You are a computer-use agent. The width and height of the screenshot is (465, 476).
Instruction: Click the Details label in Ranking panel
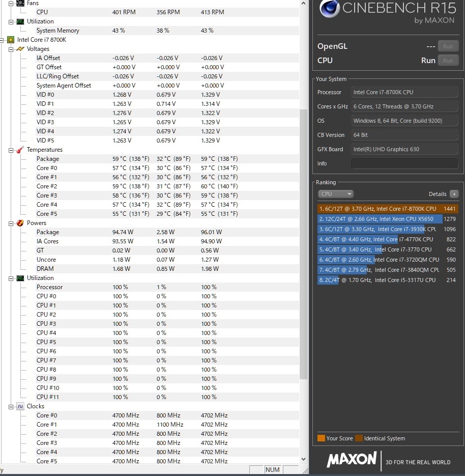438,194
